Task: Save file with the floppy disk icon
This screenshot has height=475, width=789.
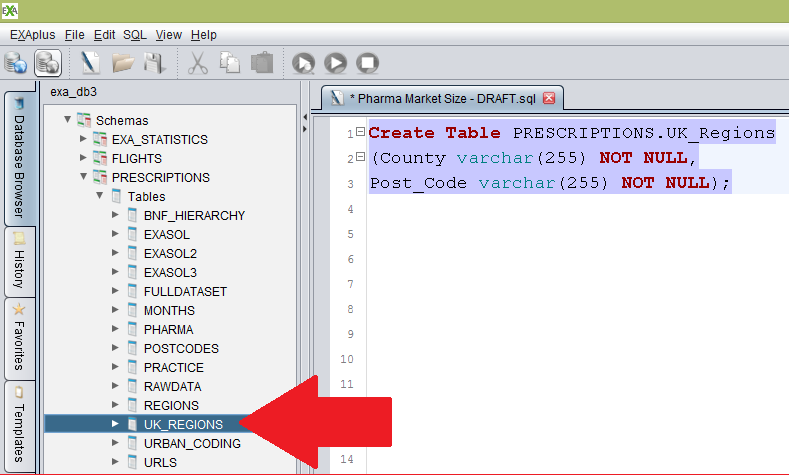Action: 154,63
